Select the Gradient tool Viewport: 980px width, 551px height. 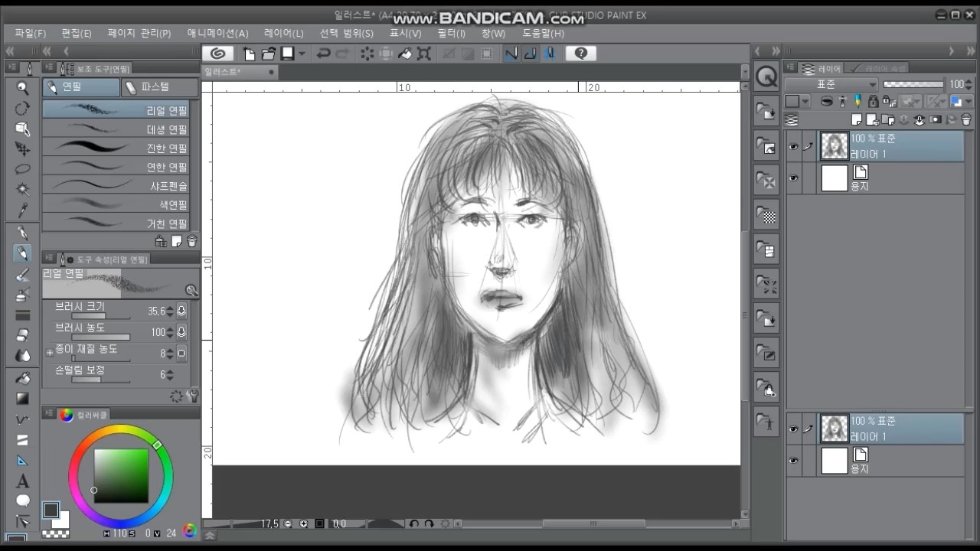click(x=23, y=399)
